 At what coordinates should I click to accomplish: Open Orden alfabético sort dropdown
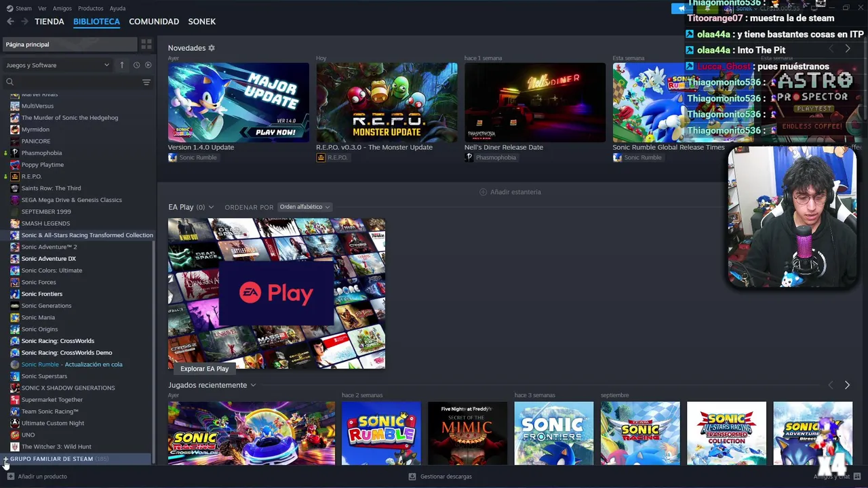click(304, 207)
